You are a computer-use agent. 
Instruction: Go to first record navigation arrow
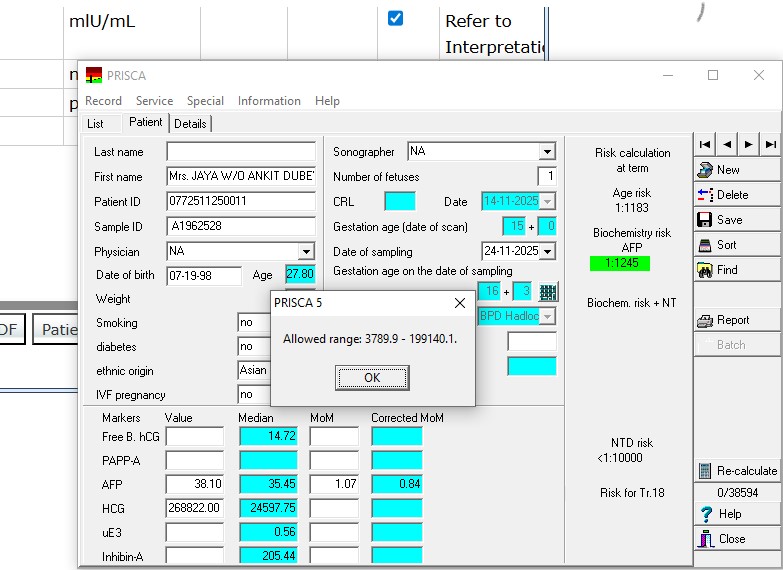[x=705, y=145]
